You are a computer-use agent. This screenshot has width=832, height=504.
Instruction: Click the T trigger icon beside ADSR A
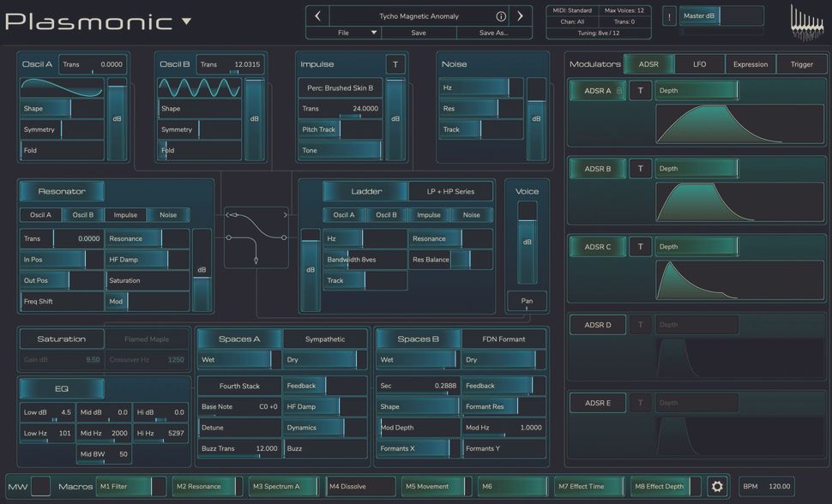pyautogui.click(x=640, y=90)
